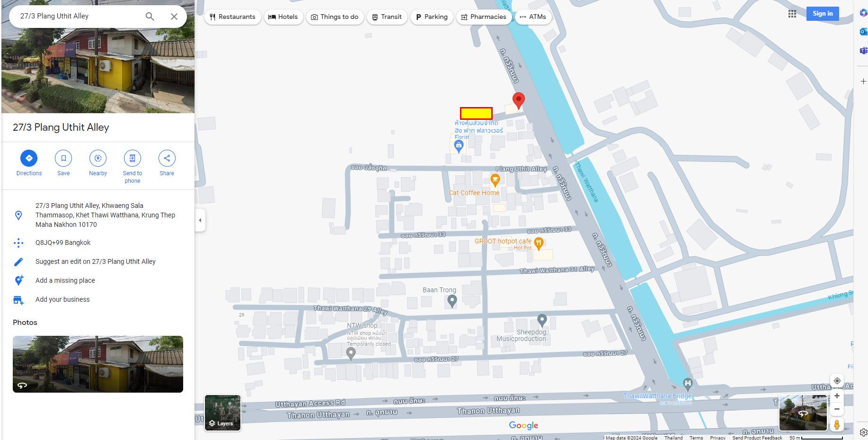Click the Send to phone icon
This screenshot has width=868, height=440.
click(133, 158)
